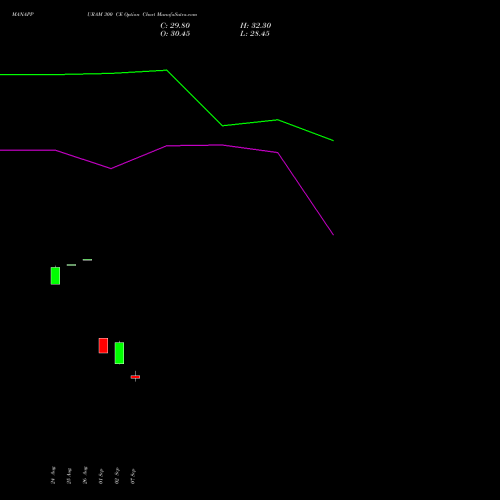Click the 07 Sep date label
The width and height of the screenshot is (500, 500).
(x=133, y=476)
